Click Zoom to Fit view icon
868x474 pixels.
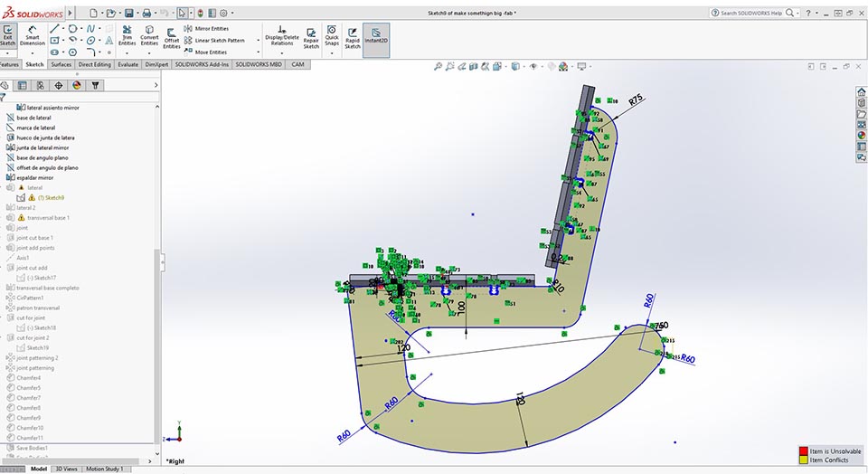point(438,66)
